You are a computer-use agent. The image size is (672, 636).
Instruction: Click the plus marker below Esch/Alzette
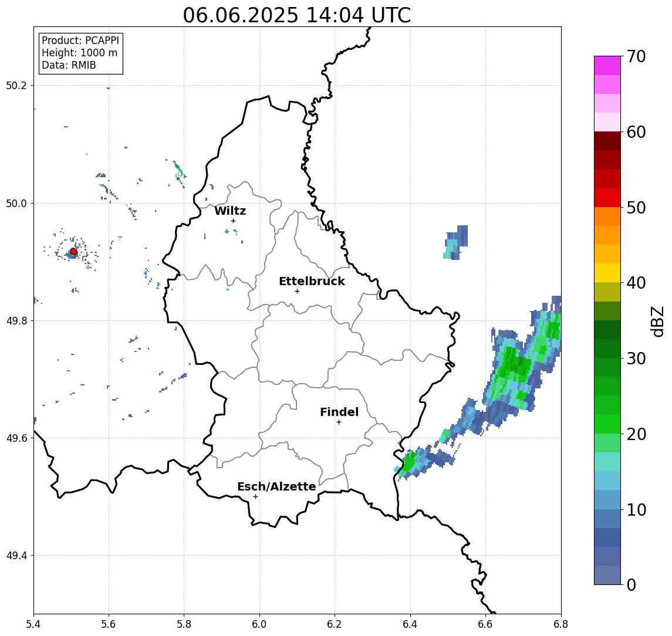click(x=255, y=497)
